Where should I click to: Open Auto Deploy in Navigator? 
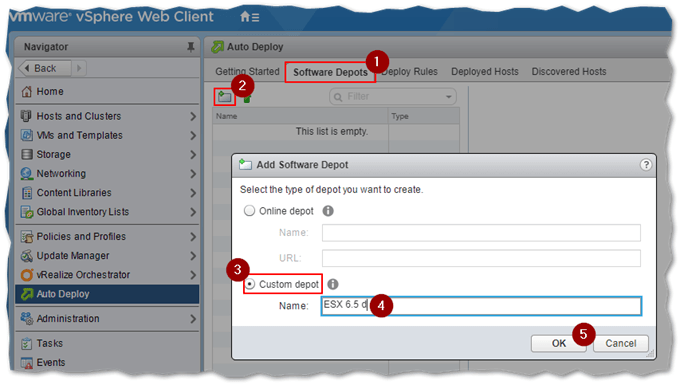click(107, 294)
